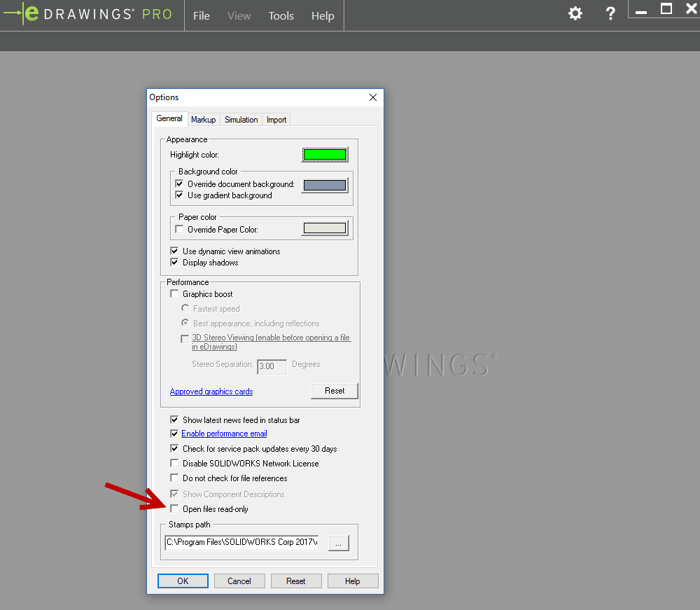Toggle Show Component Descriptions checkbox
The height and width of the screenshot is (610, 700).
[x=174, y=494]
